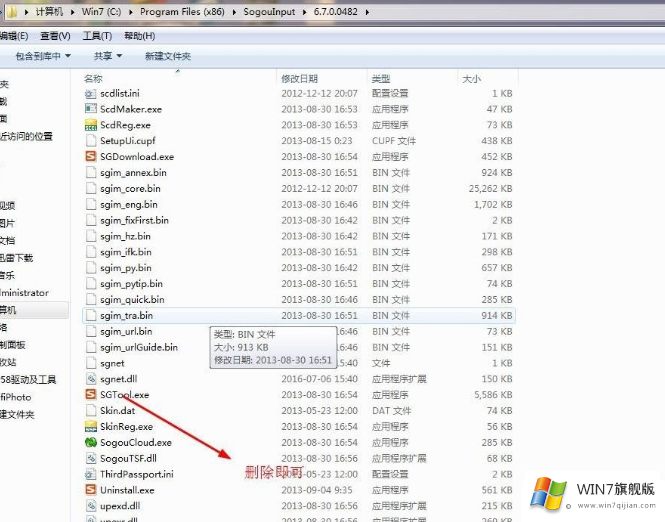Image resolution: width=665 pixels, height=522 pixels.
Task: Click the SkinReg.exe application icon
Action: [x=90, y=427]
